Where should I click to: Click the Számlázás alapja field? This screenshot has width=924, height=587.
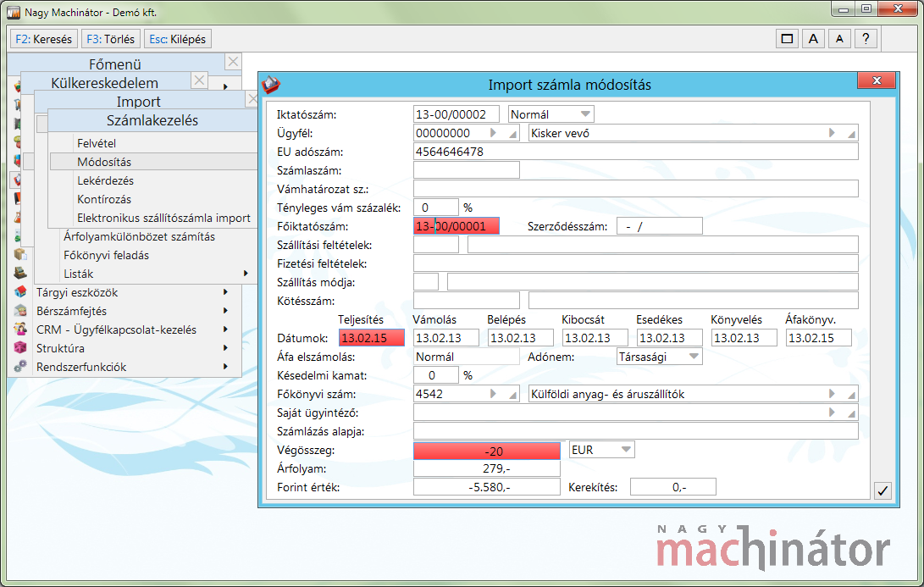[x=636, y=431]
